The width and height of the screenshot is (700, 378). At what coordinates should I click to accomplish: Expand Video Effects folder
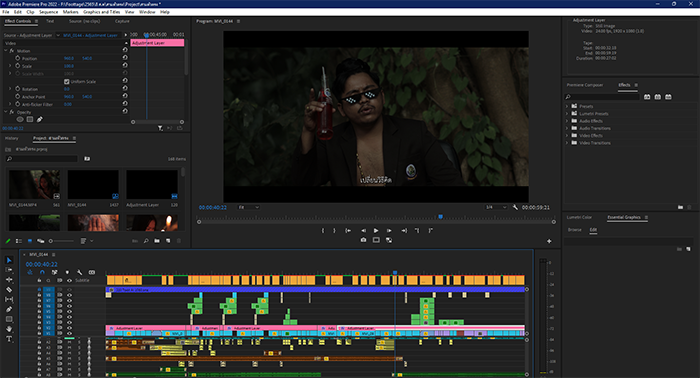(567, 135)
